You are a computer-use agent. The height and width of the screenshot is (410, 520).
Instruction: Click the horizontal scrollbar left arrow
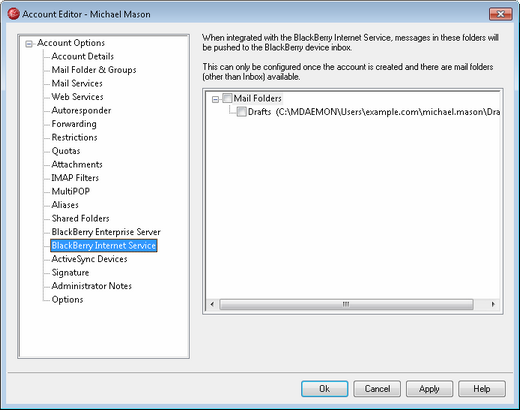(212, 304)
